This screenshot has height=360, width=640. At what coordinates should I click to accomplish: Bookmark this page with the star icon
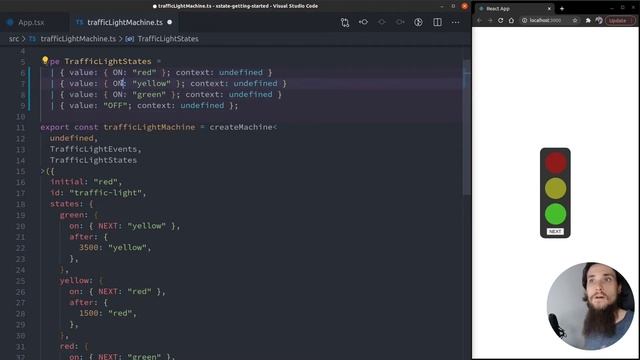click(x=575, y=20)
